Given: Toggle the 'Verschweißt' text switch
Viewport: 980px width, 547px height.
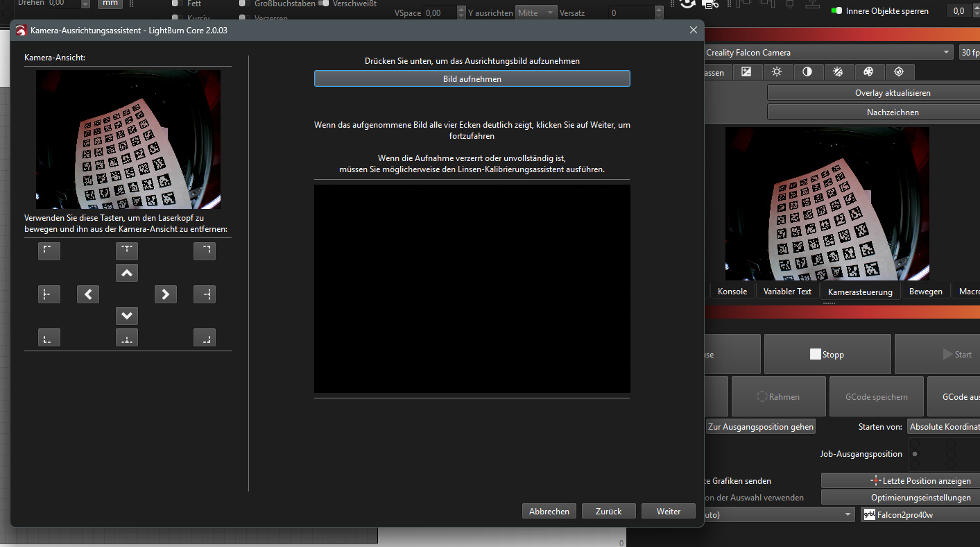Looking at the screenshot, I should point(323,3).
